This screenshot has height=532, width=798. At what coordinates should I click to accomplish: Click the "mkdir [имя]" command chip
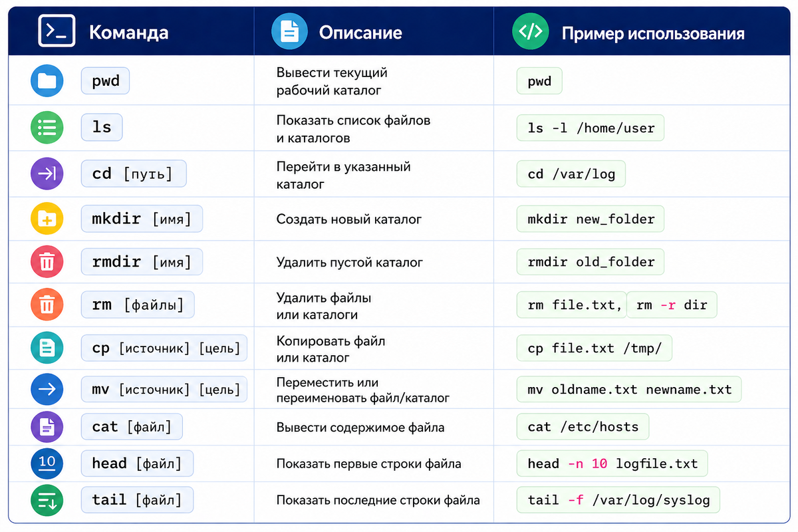(x=142, y=219)
